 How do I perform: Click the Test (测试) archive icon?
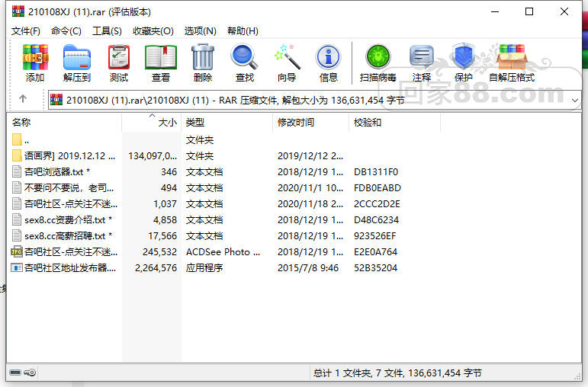tap(119, 57)
